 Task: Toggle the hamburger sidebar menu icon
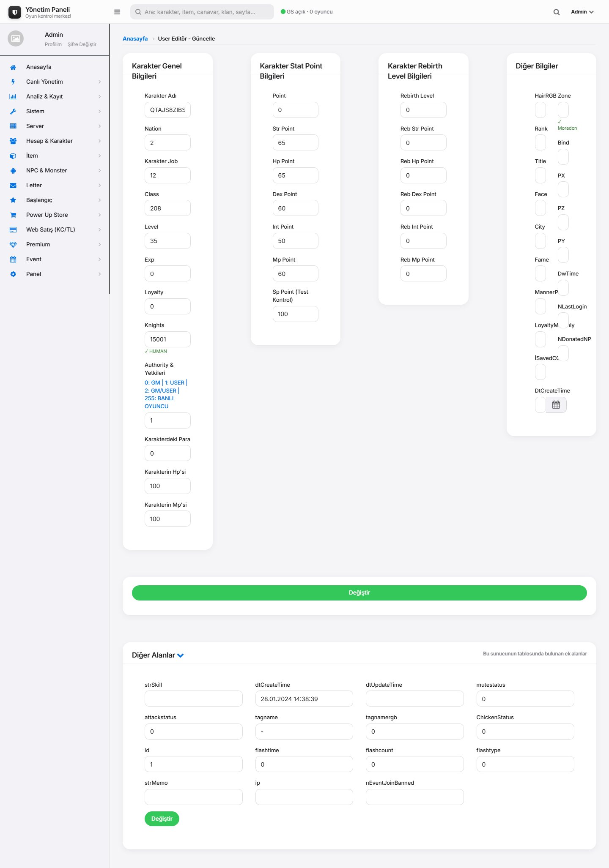pos(117,12)
